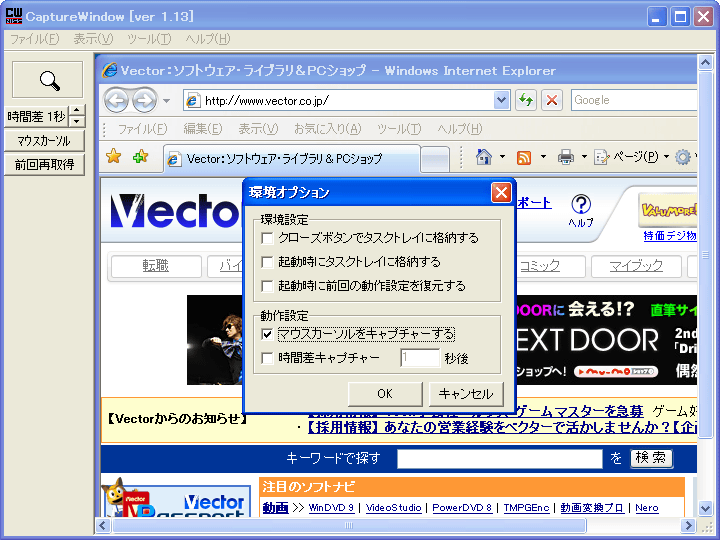The height and width of the screenshot is (540, 720).
Task: Click the red stop icon in IE
Action: pyautogui.click(x=552, y=100)
